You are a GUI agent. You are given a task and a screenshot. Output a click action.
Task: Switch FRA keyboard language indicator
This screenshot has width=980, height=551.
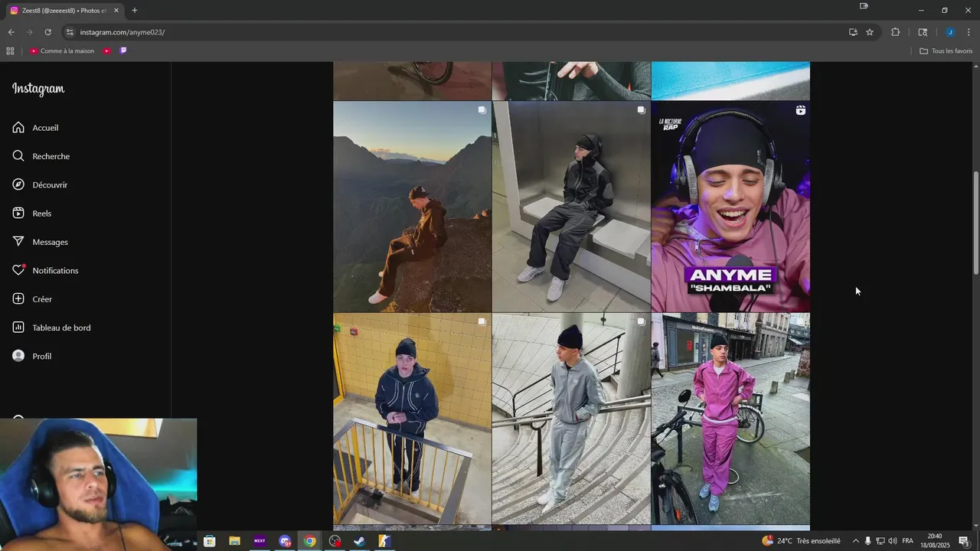(x=907, y=541)
